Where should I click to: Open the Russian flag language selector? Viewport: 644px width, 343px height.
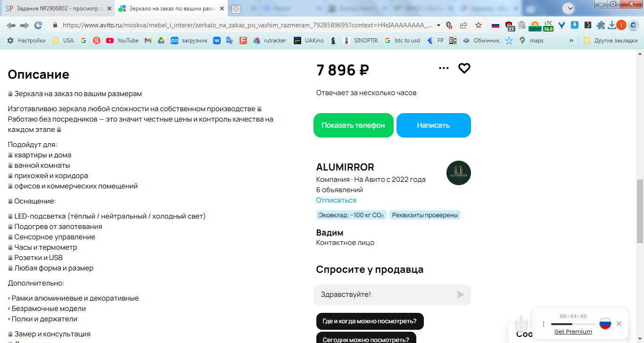tap(605, 324)
